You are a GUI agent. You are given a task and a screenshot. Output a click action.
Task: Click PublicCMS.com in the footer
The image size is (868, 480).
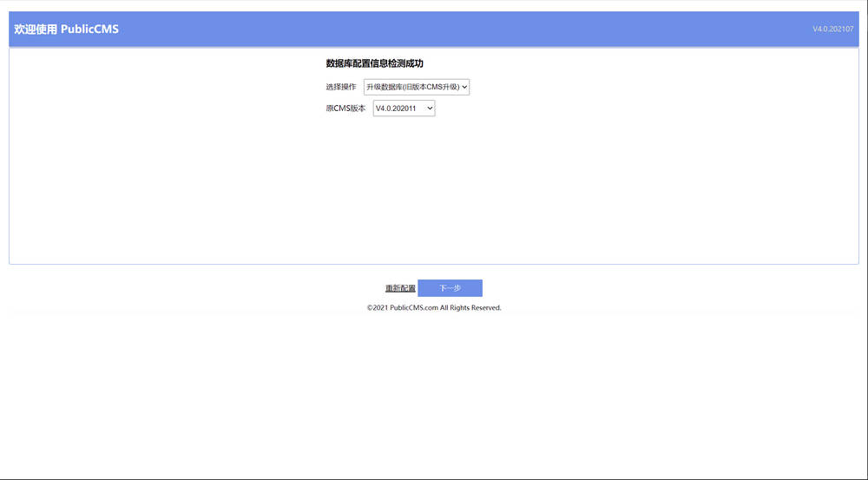pos(413,308)
